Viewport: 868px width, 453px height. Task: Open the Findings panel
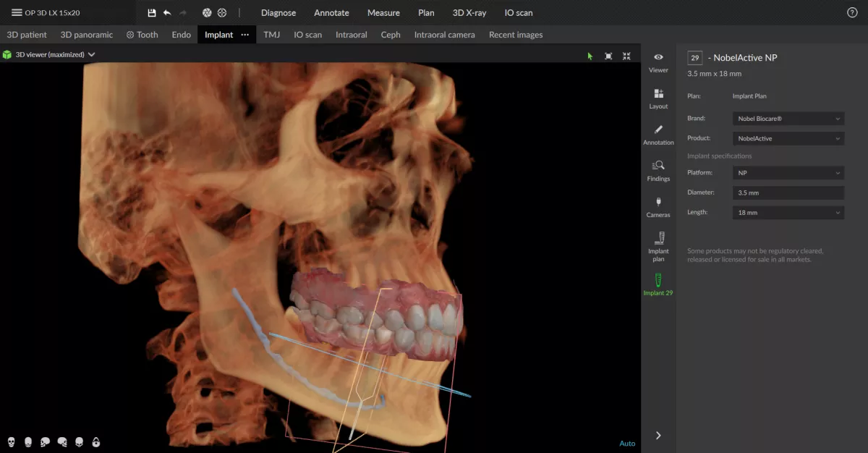tap(658, 171)
